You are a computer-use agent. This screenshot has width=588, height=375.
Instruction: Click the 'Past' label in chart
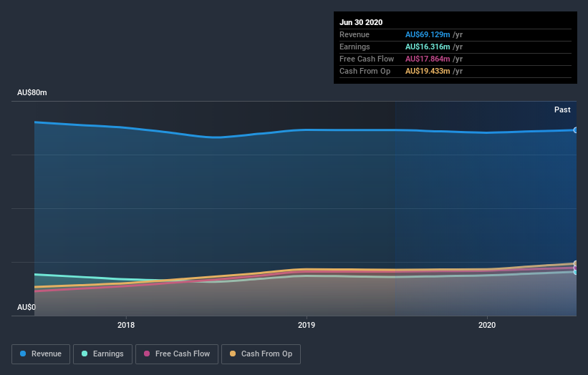562,109
